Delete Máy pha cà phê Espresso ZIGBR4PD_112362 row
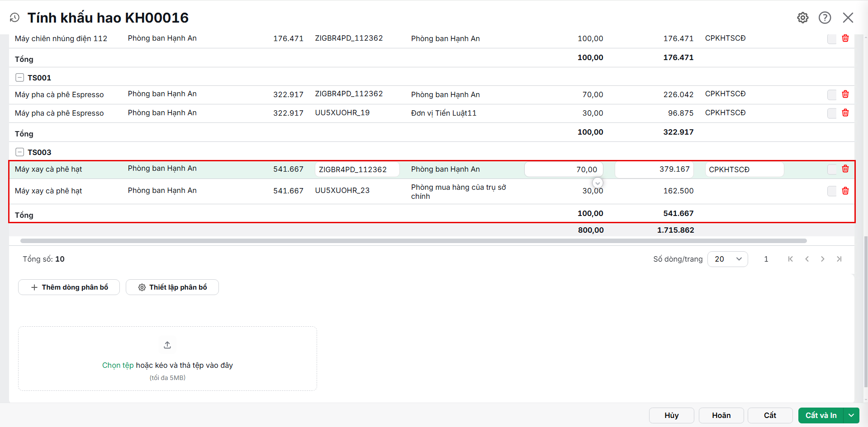 [845, 94]
